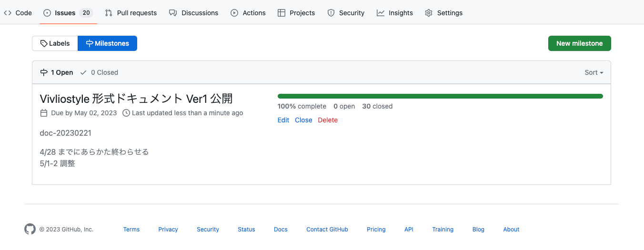The height and width of the screenshot is (250, 644).
Task: Open the Contact GitHub link
Action: (x=327, y=230)
